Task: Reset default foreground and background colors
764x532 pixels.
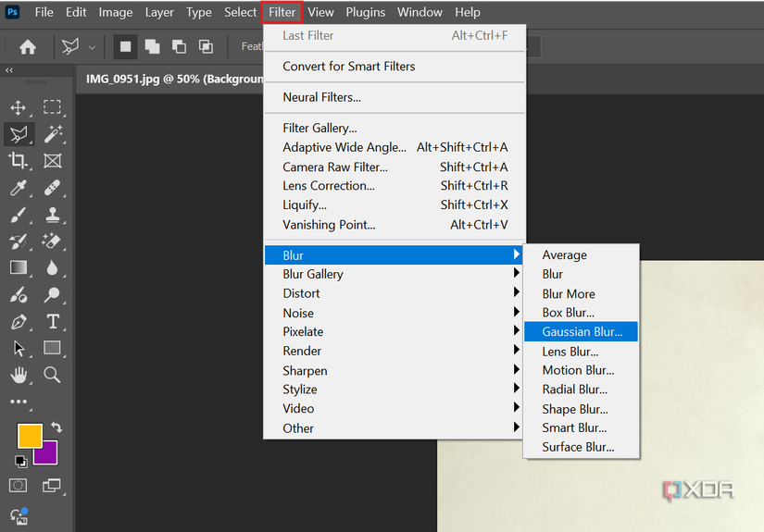Action: [20, 461]
